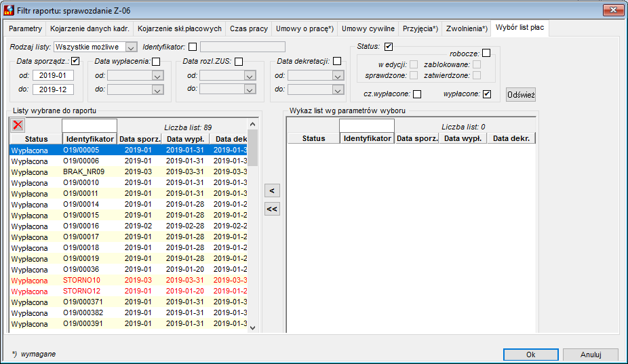Click the Data sporządz. 'do' field 2019-12
The image size is (628, 364).
tap(54, 89)
